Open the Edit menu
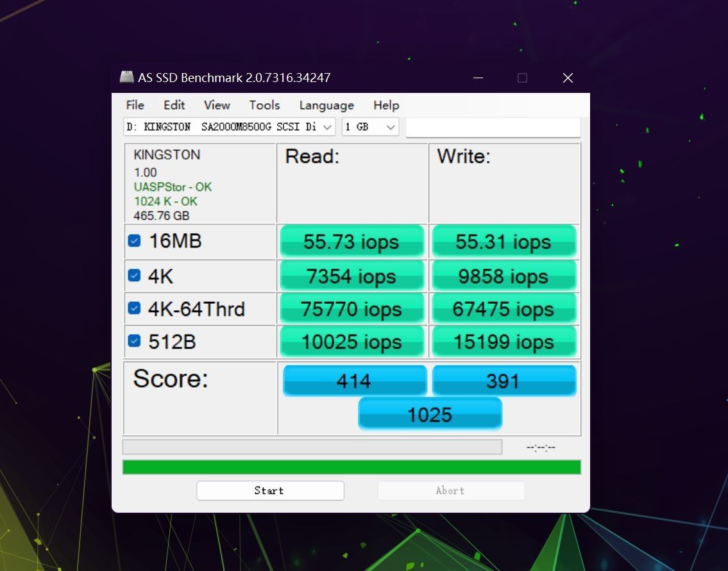The height and width of the screenshot is (571, 728). coord(174,105)
